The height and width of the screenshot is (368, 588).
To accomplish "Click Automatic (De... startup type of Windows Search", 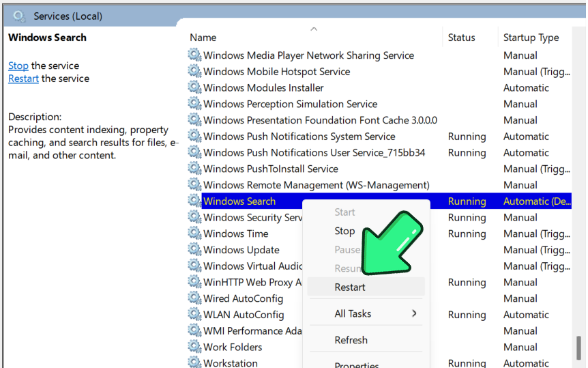I will click(537, 201).
